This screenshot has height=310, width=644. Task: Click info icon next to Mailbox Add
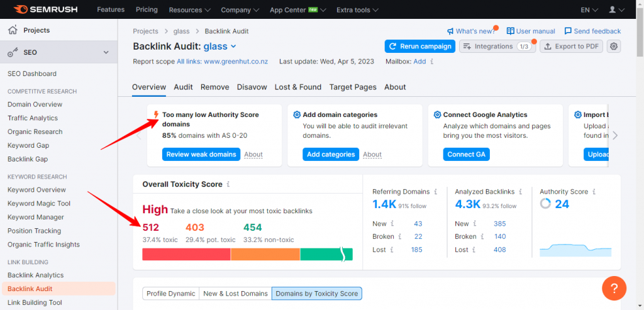431,62
